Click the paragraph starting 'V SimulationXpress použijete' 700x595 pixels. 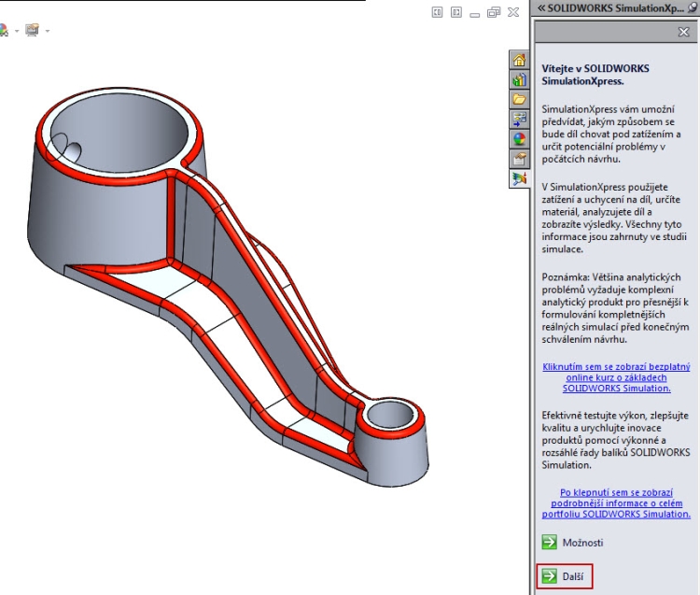click(x=614, y=218)
